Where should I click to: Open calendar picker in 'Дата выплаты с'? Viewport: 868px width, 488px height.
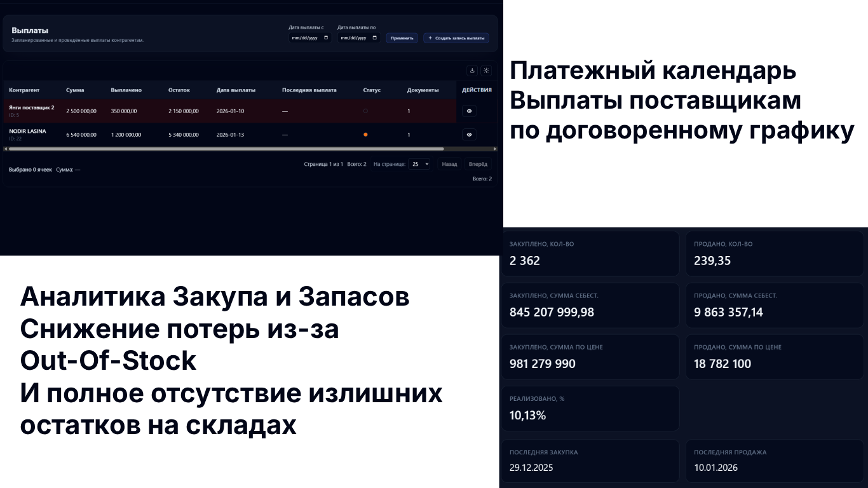click(x=326, y=37)
